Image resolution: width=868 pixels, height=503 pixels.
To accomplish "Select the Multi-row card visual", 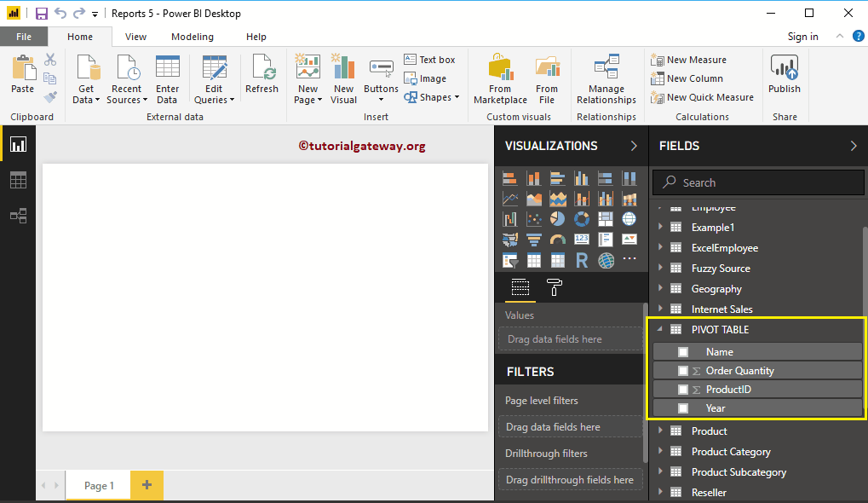I will point(606,240).
